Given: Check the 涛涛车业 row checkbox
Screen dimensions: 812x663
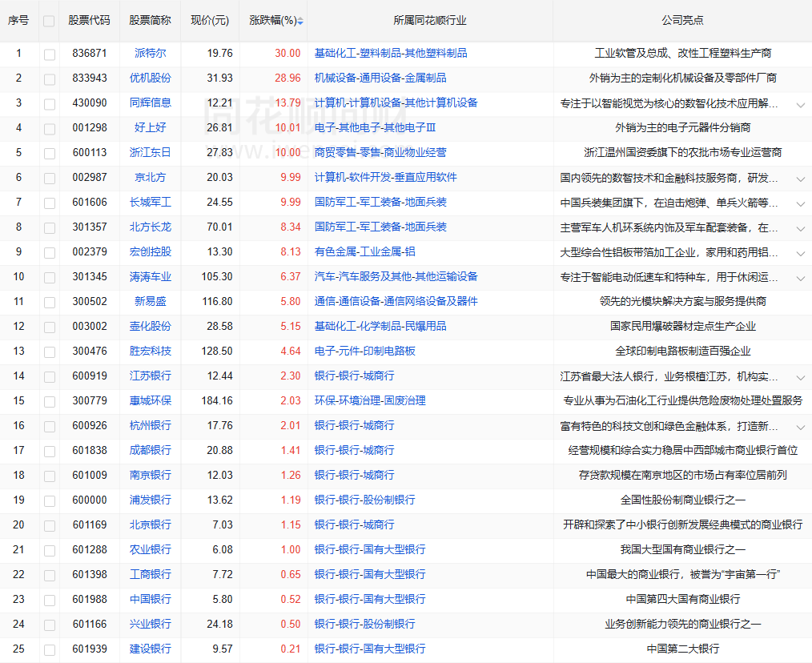Looking at the screenshot, I should 50,278.
